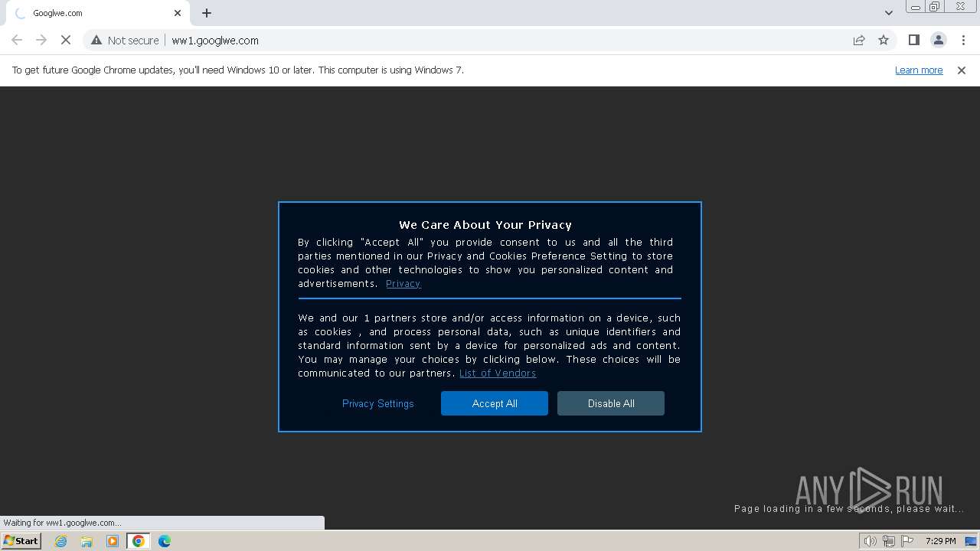Viewport: 980px width, 551px height.
Task: Click the We Care About Your Privacy heading
Action: click(485, 225)
